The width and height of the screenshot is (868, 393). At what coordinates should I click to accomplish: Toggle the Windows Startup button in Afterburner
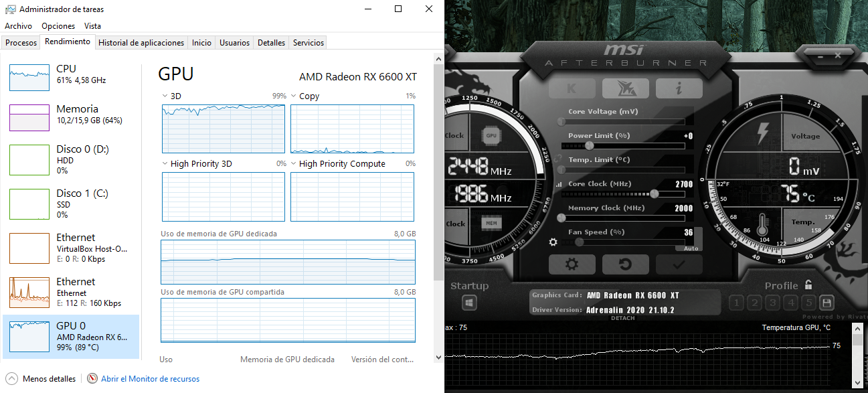470,303
